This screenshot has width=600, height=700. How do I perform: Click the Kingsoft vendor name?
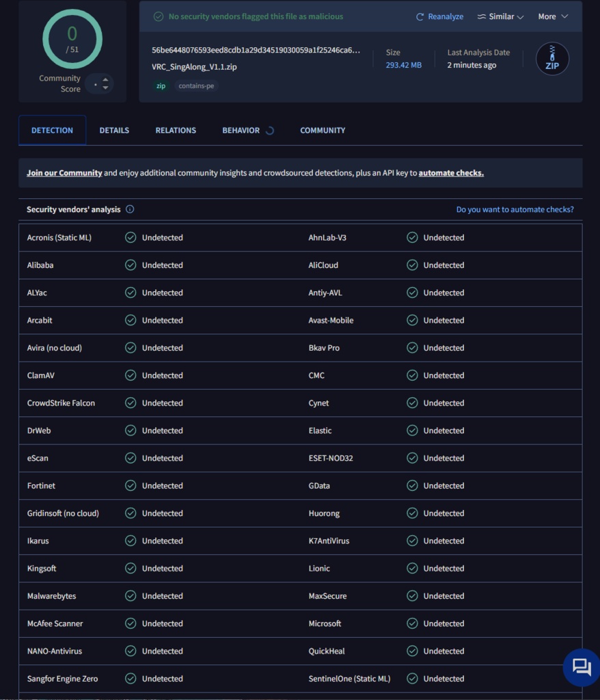tap(42, 568)
